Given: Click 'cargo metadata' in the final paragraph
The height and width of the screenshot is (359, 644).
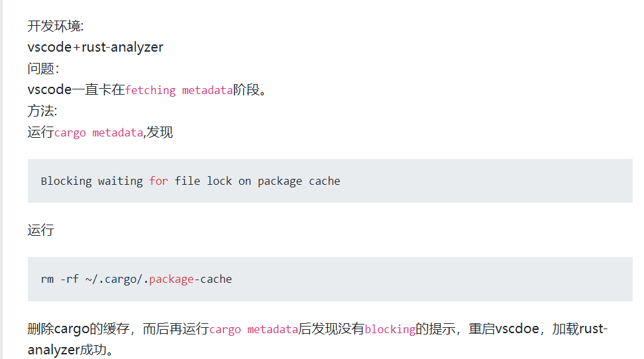Looking at the screenshot, I should click(x=254, y=329).
